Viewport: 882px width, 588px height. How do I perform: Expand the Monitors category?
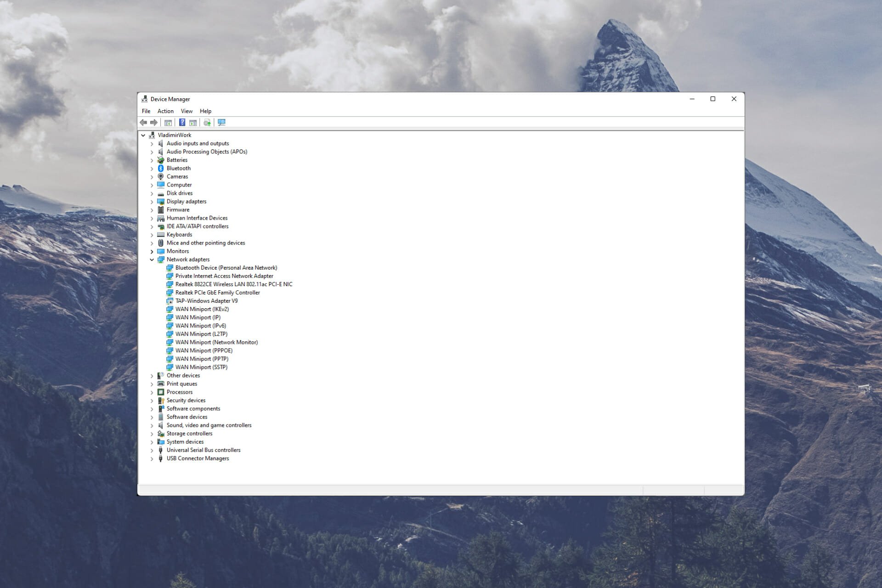click(x=152, y=251)
